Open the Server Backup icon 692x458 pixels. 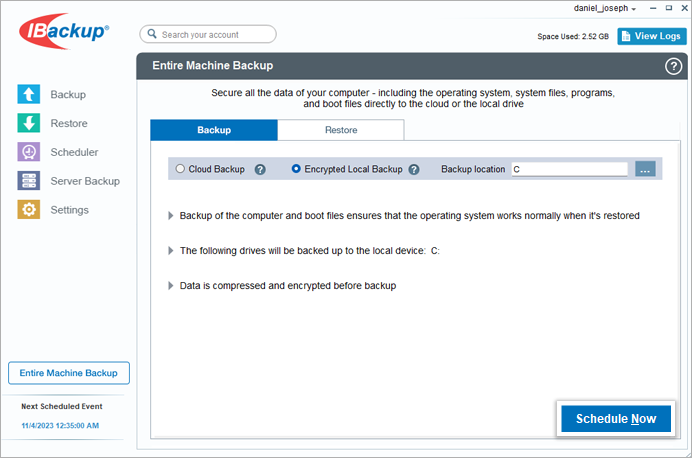click(29, 181)
